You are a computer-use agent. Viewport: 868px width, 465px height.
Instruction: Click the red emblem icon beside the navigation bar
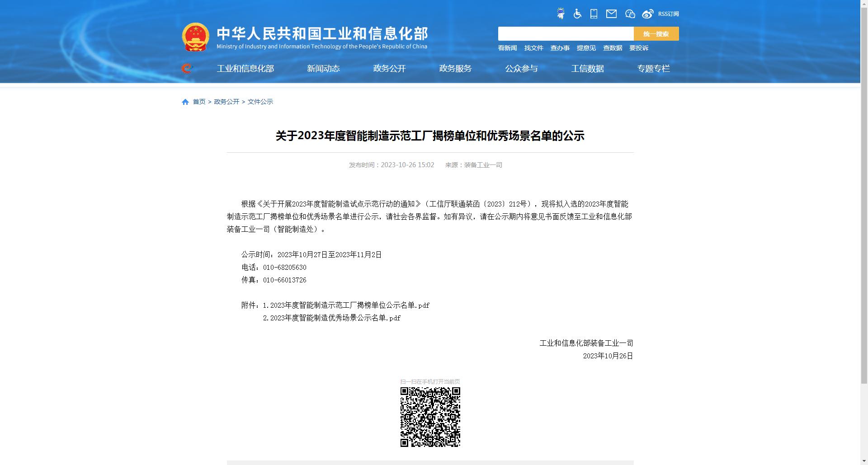186,69
